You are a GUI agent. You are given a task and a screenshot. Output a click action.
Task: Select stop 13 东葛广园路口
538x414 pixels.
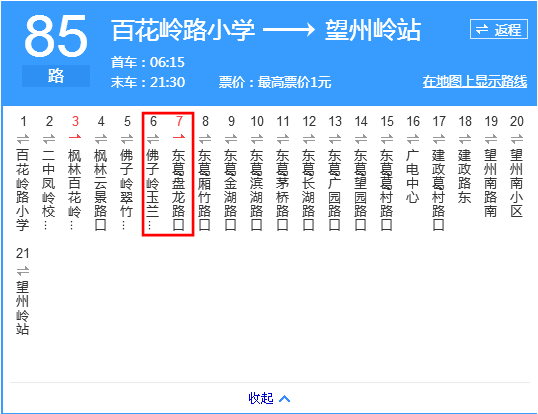pyautogui.click(x=335, y=190)
